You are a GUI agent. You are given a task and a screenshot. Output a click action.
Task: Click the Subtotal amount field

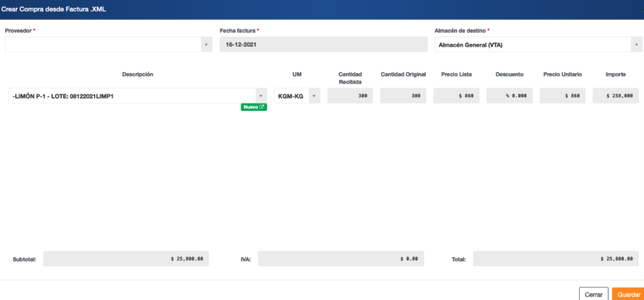[126, 259]
